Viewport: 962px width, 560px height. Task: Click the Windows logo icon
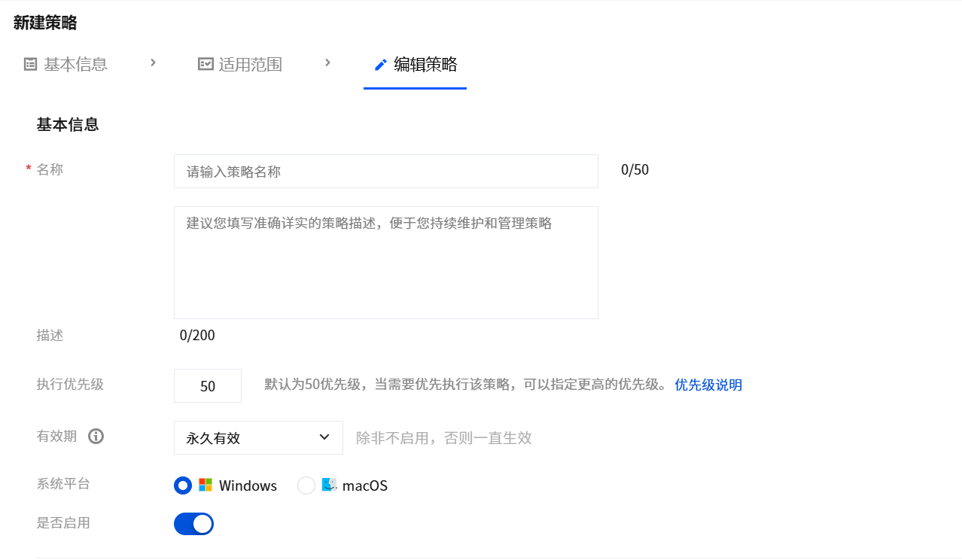(x=205, y=485)
